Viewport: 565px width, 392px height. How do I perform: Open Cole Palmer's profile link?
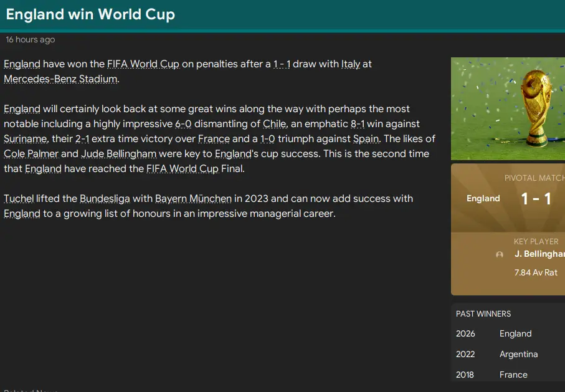pyautogui.click(x=31, y=153)
